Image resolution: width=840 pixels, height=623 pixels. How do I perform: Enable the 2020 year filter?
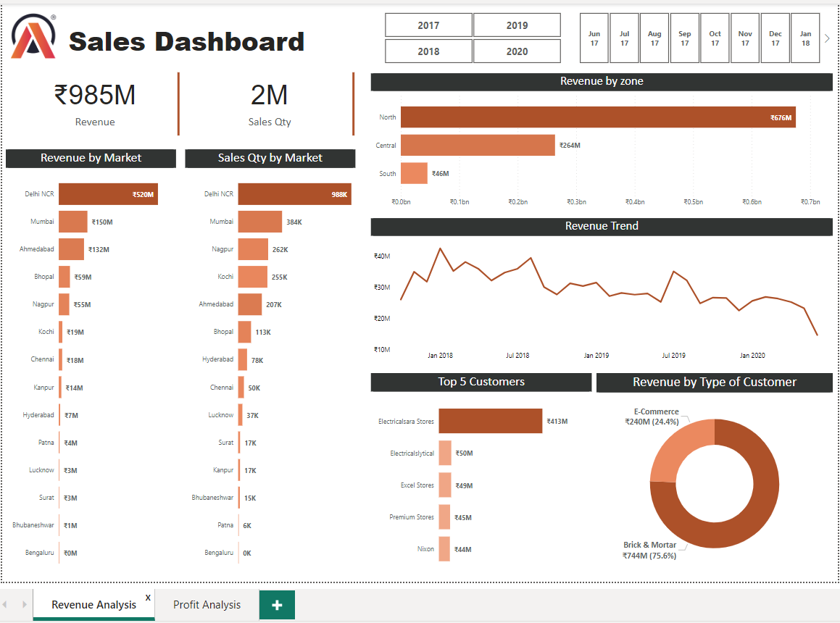click(517, 51)
